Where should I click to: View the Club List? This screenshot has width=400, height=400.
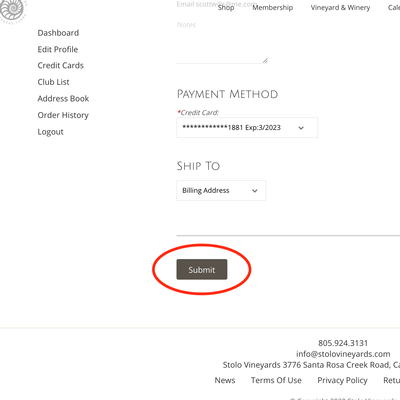(53, 82)
